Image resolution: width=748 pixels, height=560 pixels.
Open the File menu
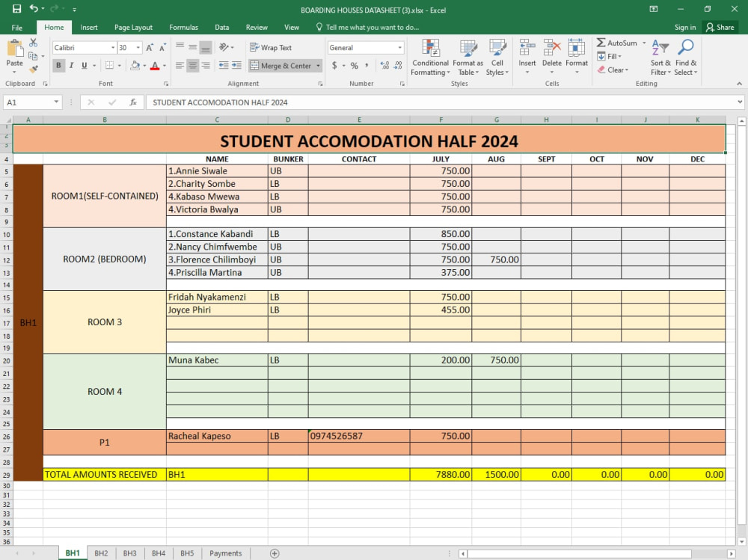17,27
